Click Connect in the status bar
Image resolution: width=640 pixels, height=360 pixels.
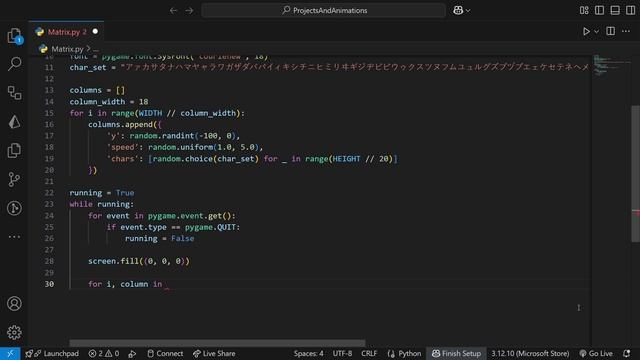165,353
